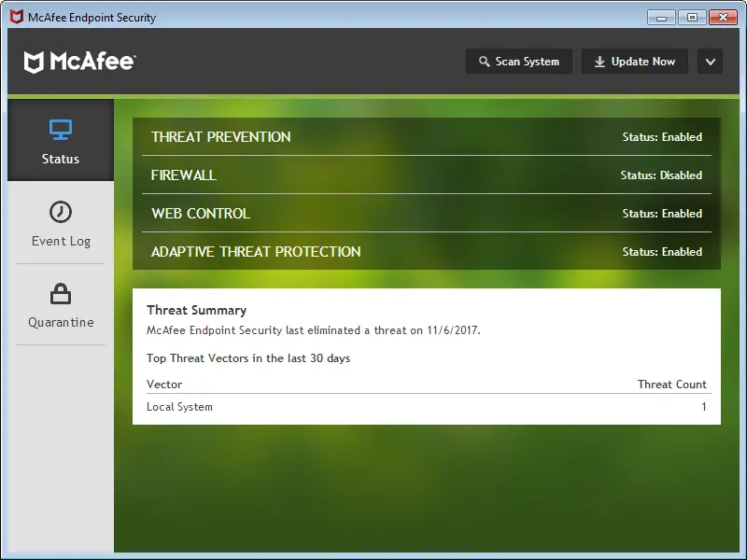Open the WEB CONTROL module row
Screen dimensions: 747x560
(427, 213)
